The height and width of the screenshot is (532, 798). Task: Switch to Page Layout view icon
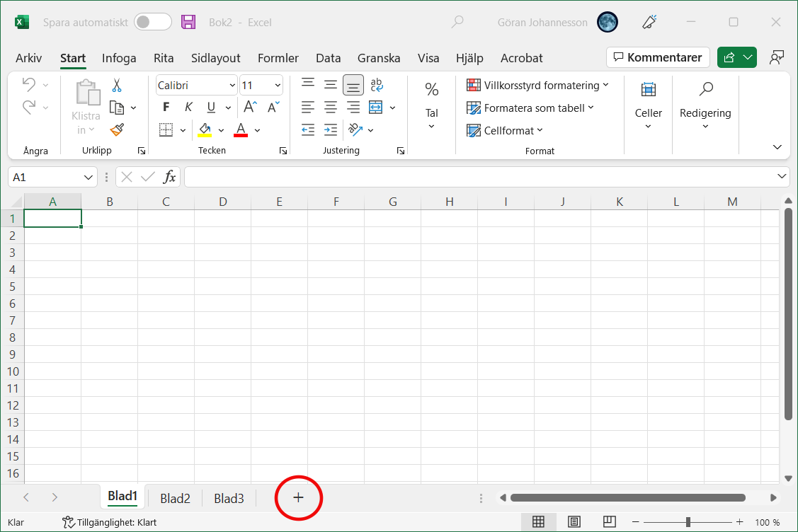point(574,522)
